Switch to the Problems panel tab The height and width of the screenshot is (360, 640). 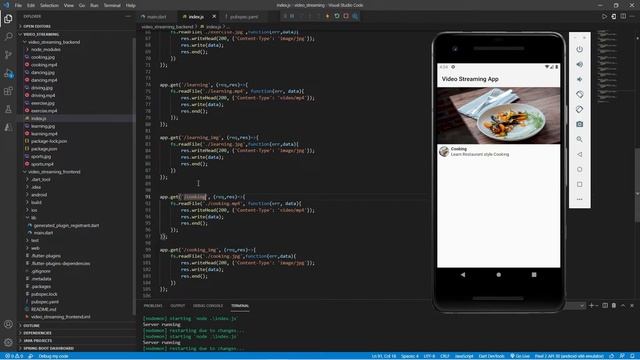click(153, 305)
